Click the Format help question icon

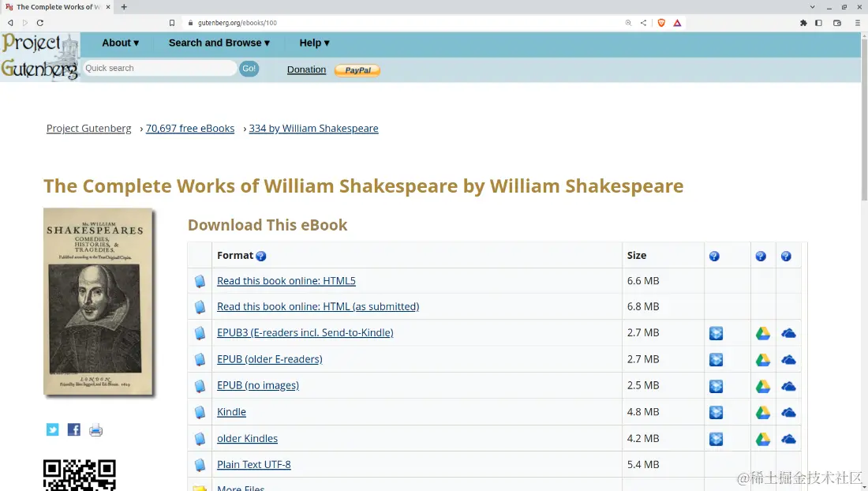point(261,256)
